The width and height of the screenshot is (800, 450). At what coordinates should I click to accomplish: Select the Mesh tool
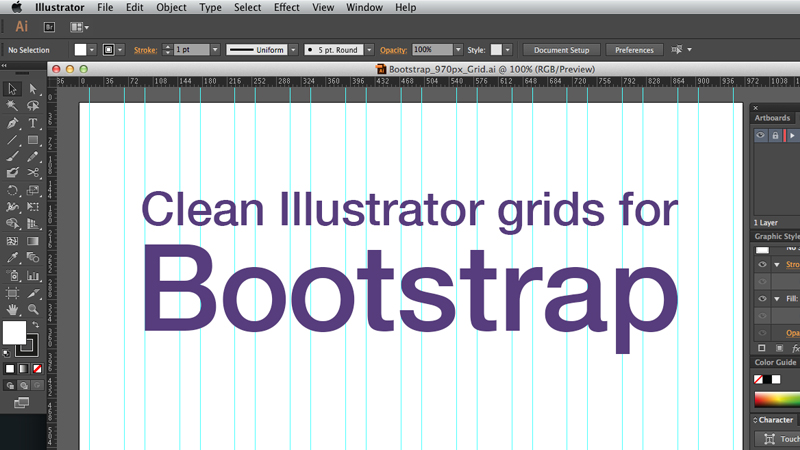pos(12,241)
